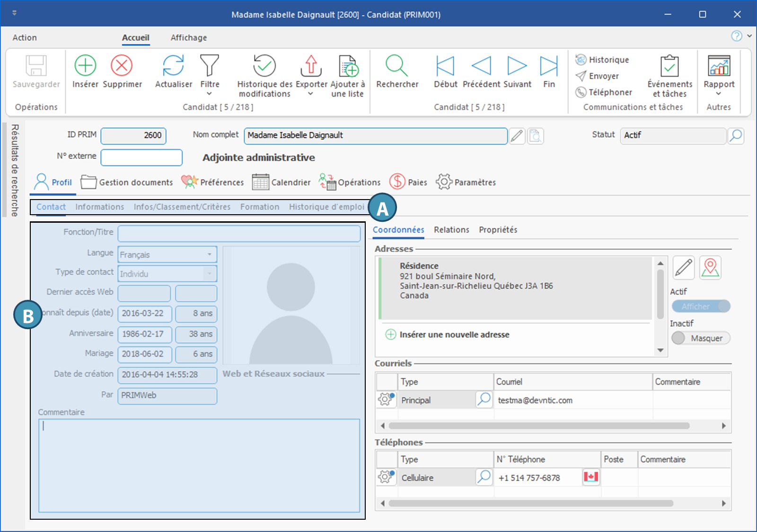Expand the Exporter dropdown menu

[311, 94]
